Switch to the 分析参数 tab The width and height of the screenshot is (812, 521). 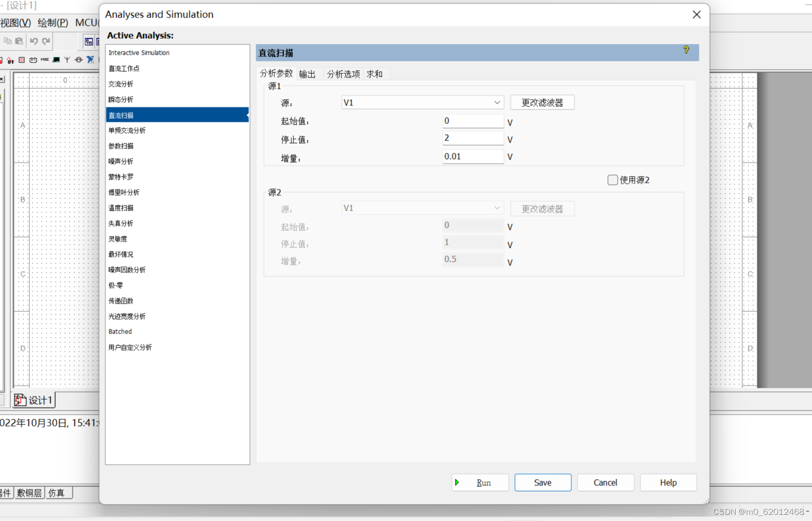coord(276,73)
